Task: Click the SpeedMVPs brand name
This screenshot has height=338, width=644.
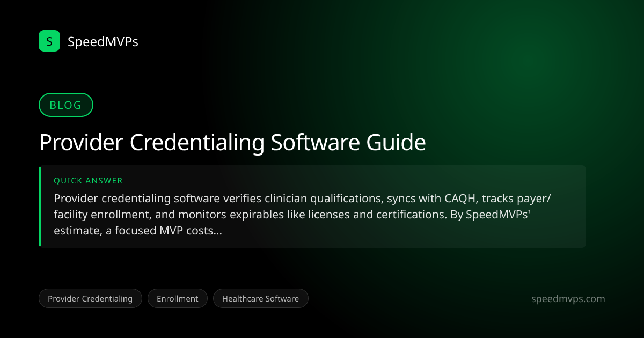Action: [103, 41]
